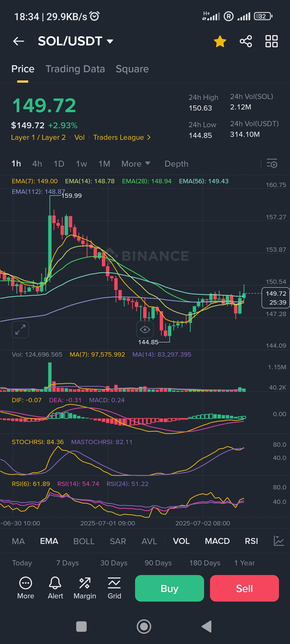Click the +2.93% change value
The width and height of the screenshot is (290, 644).
point(63,125)
